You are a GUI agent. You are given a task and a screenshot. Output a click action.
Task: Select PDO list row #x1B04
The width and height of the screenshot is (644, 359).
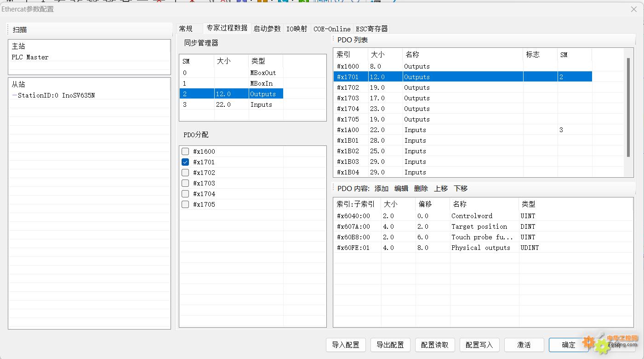(x=463, y=172)
